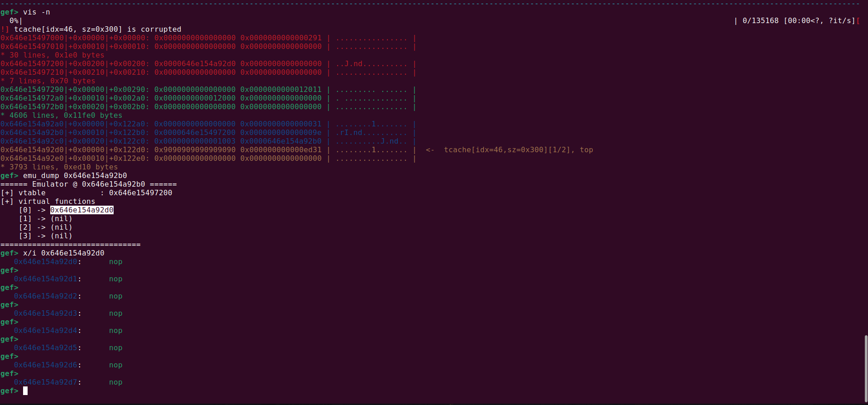Image resolution: width=868 pixels, height=405 pixels.
Task: Click the highlighted address 0x646e154a92d0
Action: [x=82, y=210]
